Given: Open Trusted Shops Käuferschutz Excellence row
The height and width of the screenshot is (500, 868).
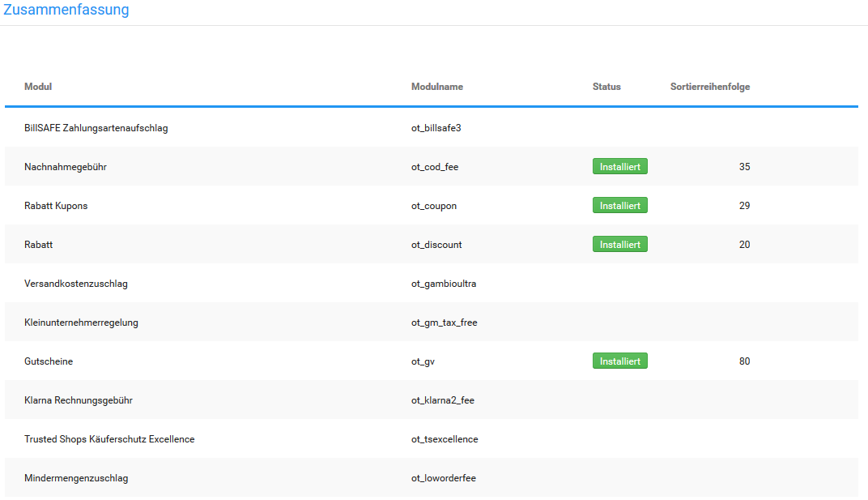Looking at the screenshot, I should 109,439.
